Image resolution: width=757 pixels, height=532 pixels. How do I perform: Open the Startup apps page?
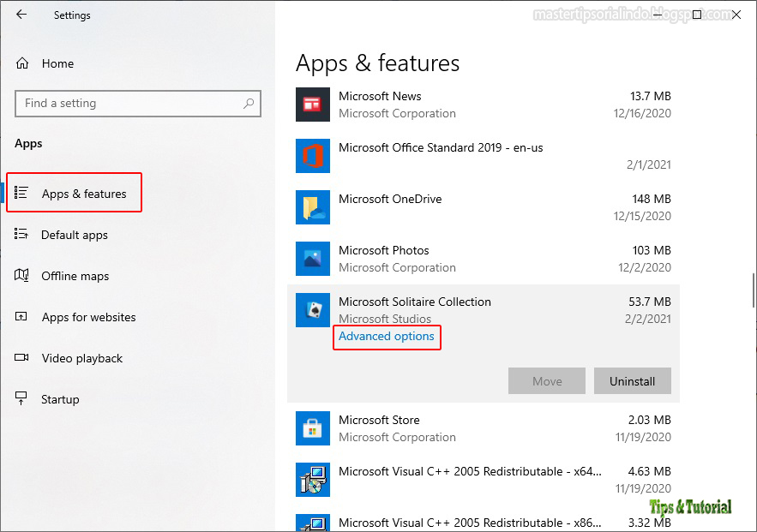[x=60, y=399]
